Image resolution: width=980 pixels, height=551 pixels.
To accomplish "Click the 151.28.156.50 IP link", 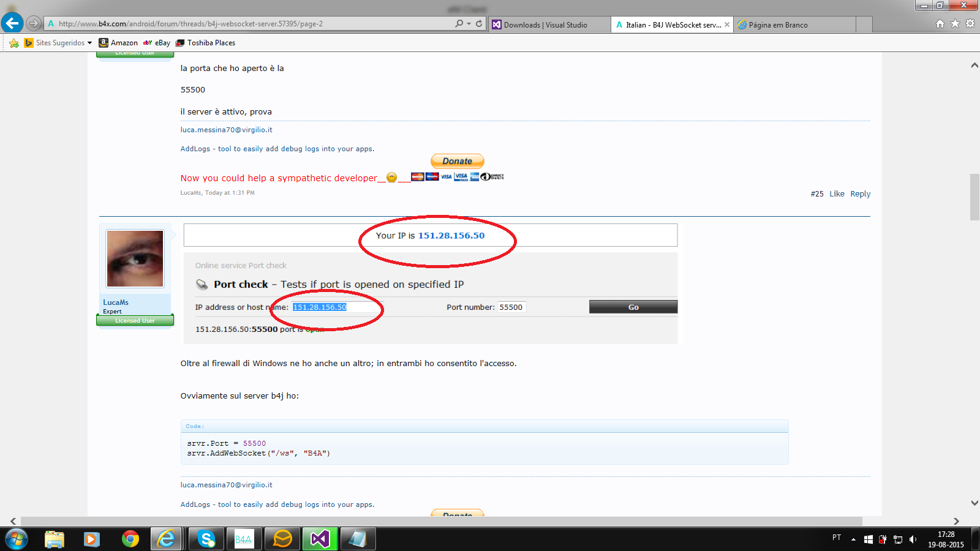I will coord(451,236).
